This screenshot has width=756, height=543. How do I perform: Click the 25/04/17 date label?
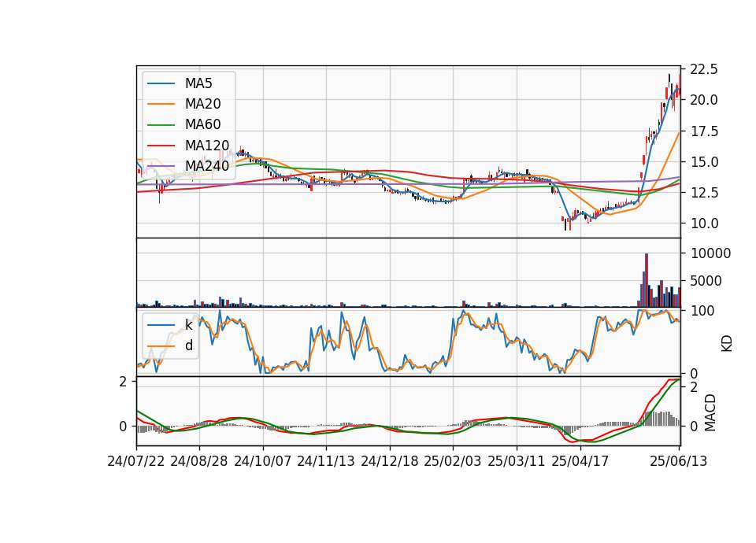(580, 461)
